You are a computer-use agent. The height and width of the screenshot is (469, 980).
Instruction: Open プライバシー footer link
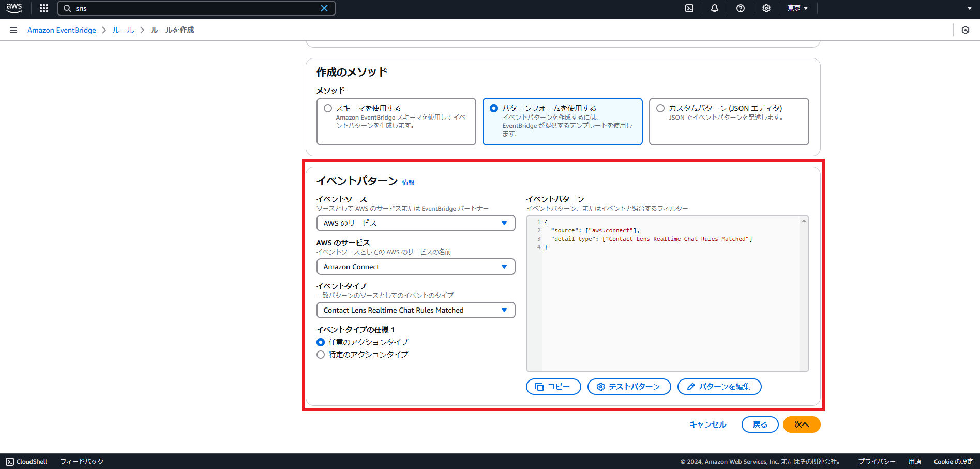click(877, 462)
